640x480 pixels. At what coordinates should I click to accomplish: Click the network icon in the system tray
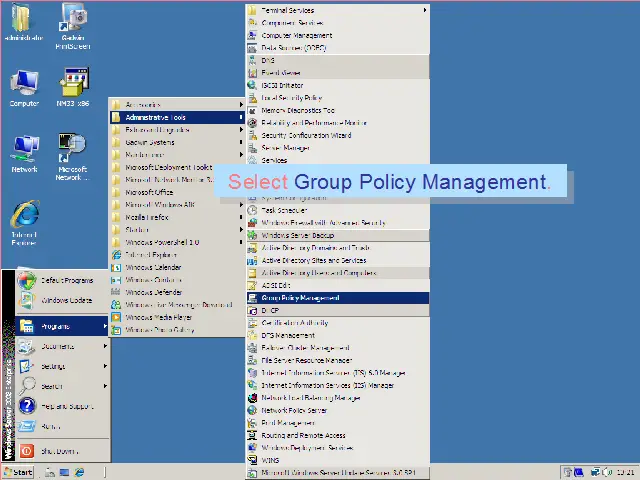pos(595,472)
